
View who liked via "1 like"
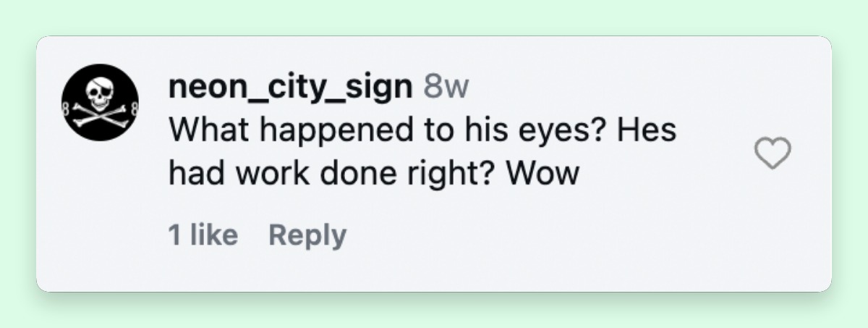pyautogui.click(x=203, y=235)
